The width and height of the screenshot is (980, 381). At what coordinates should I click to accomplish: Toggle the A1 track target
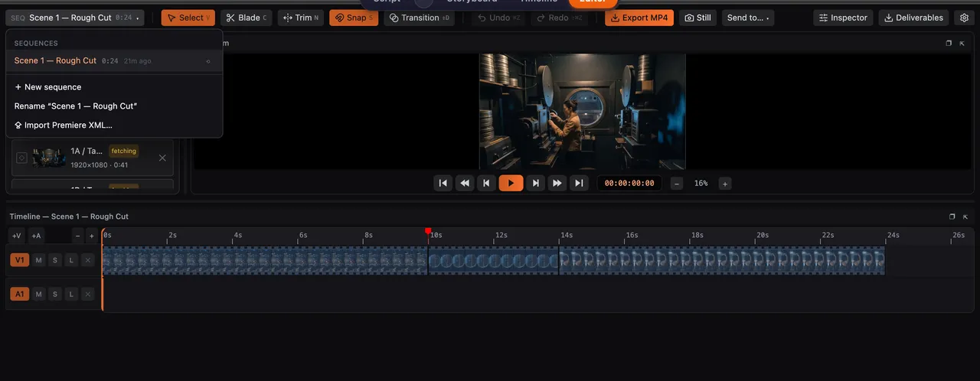point(20,294)
